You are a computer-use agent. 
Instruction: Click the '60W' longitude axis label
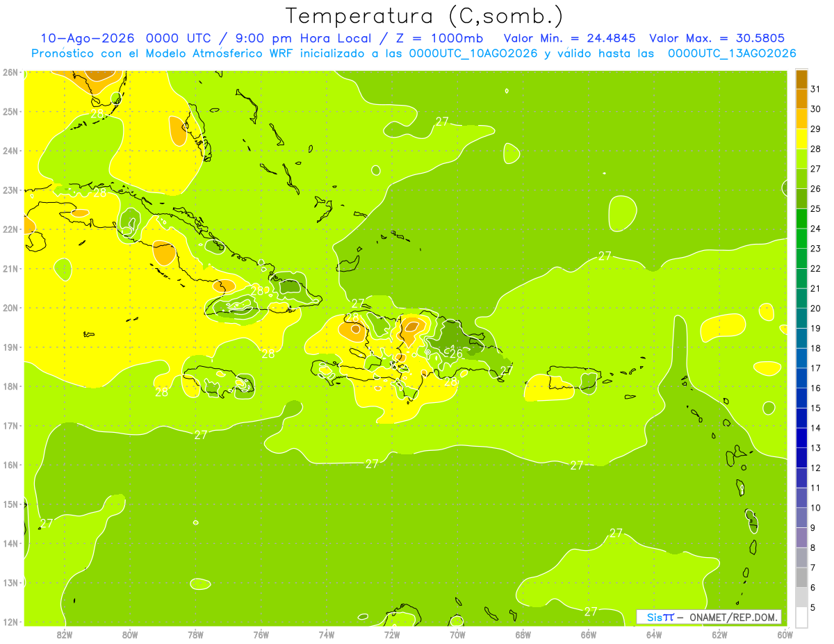coord(785,634)
